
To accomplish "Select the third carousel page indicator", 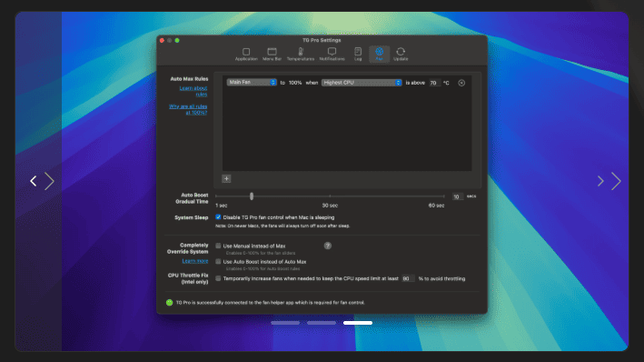I will 358,323.
